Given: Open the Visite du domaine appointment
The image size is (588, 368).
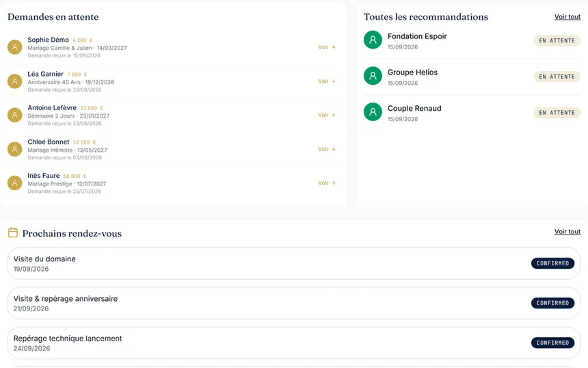Looking at the screenshot, I should pos(294,263).
